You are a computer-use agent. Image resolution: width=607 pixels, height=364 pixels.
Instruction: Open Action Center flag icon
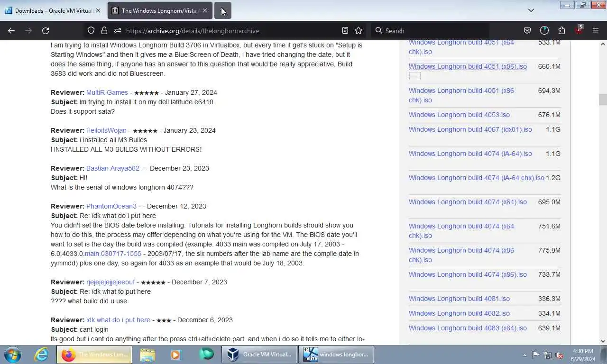click(536, 355)
